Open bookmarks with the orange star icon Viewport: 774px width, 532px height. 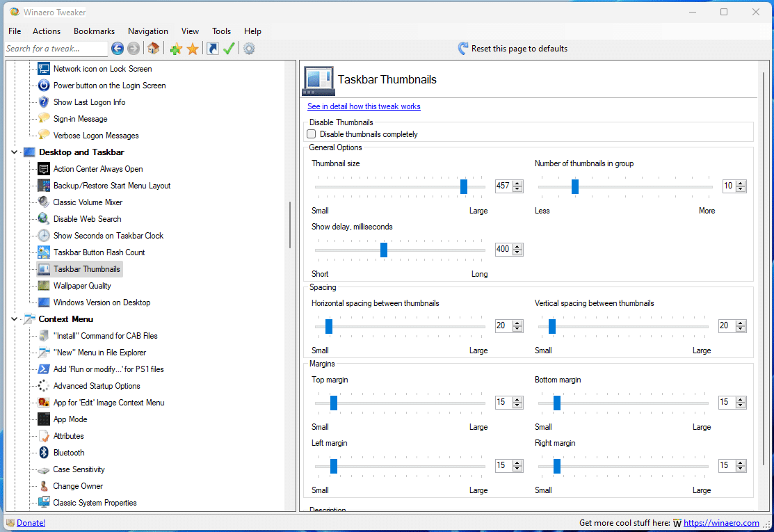tap(193, 49)
